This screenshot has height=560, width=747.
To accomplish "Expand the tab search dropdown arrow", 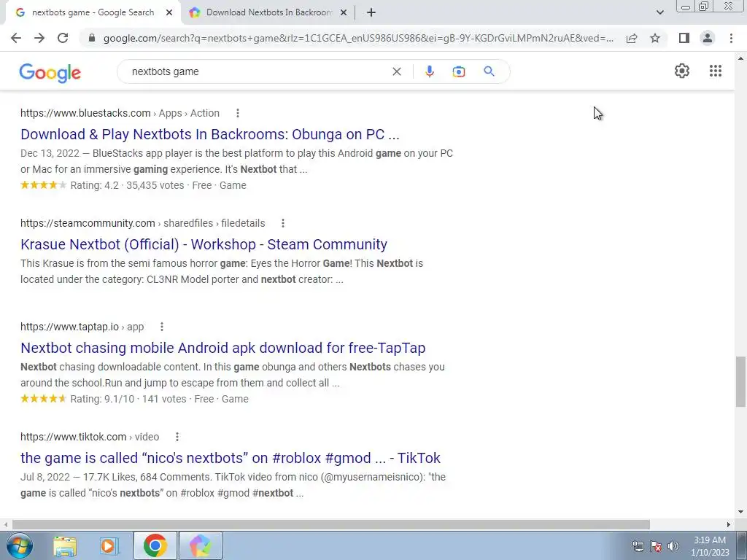I will coord(659,13).
